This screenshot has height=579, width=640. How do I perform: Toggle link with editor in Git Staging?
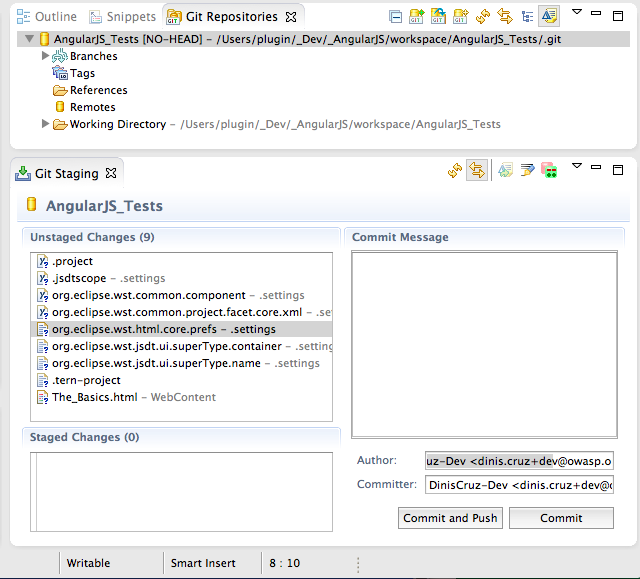[477, 172]
